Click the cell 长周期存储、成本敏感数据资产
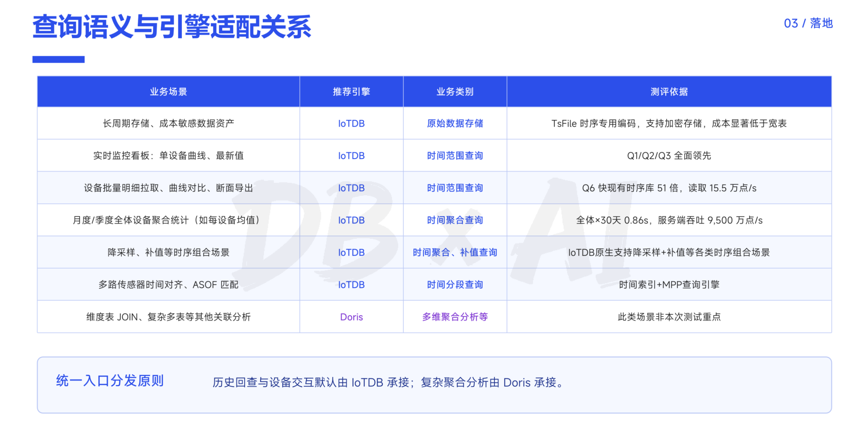Image resolution: width=868 pixels, height=435 pixels. click(x=168, y=123)
